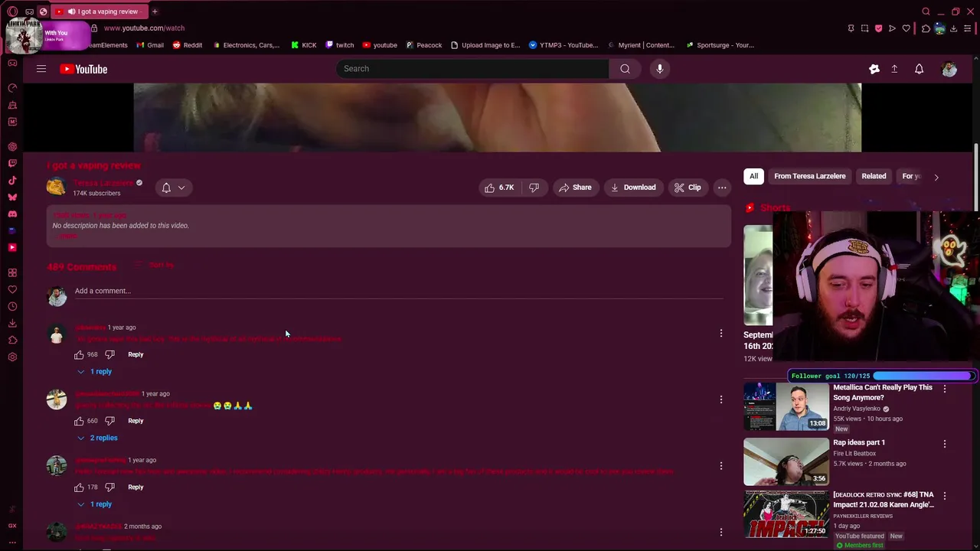
Task: Open the browser downloads arrow in the toolbar
Action: pos(954,28)
